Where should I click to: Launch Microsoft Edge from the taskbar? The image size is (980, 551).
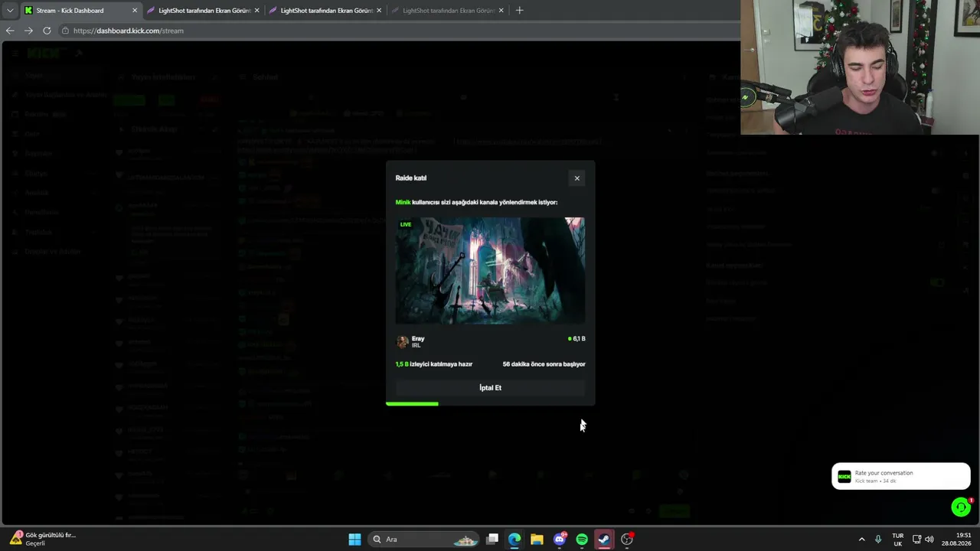(514, 540)
